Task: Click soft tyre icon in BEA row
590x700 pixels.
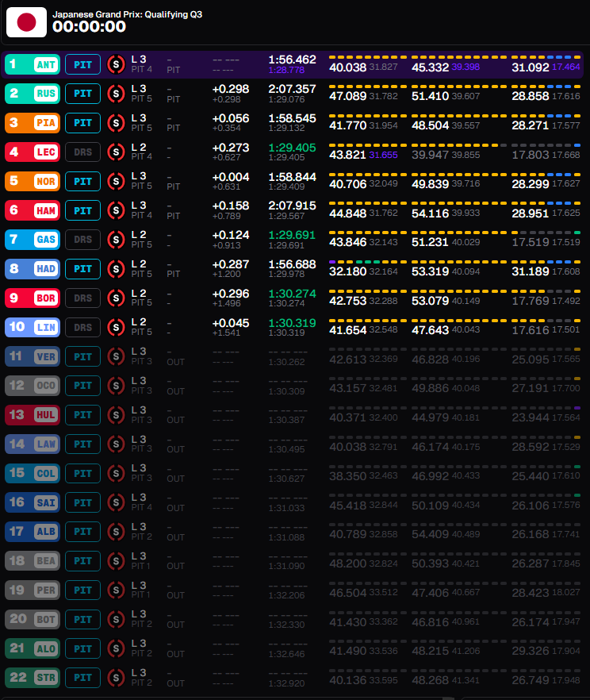Action: (116, 561)
